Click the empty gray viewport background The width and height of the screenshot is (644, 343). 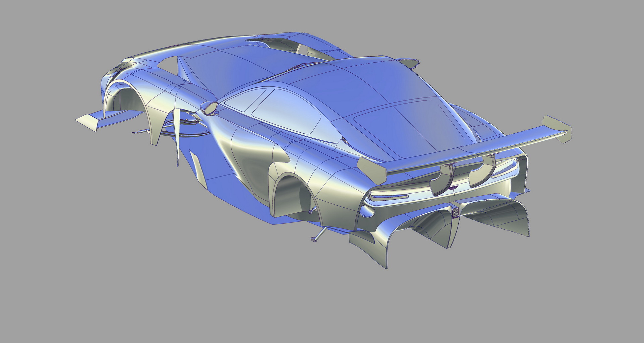coord(134,268)
